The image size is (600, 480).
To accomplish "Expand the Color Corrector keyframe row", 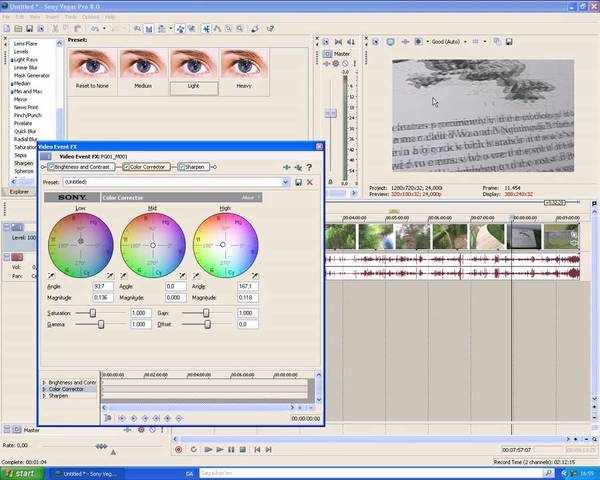I will click(44, 389).
